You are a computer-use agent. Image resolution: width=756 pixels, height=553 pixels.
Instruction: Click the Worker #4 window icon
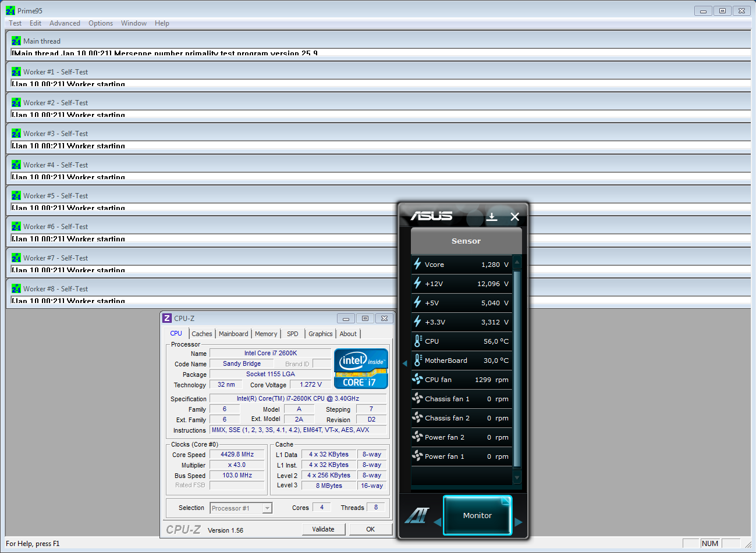coord(16,165)
